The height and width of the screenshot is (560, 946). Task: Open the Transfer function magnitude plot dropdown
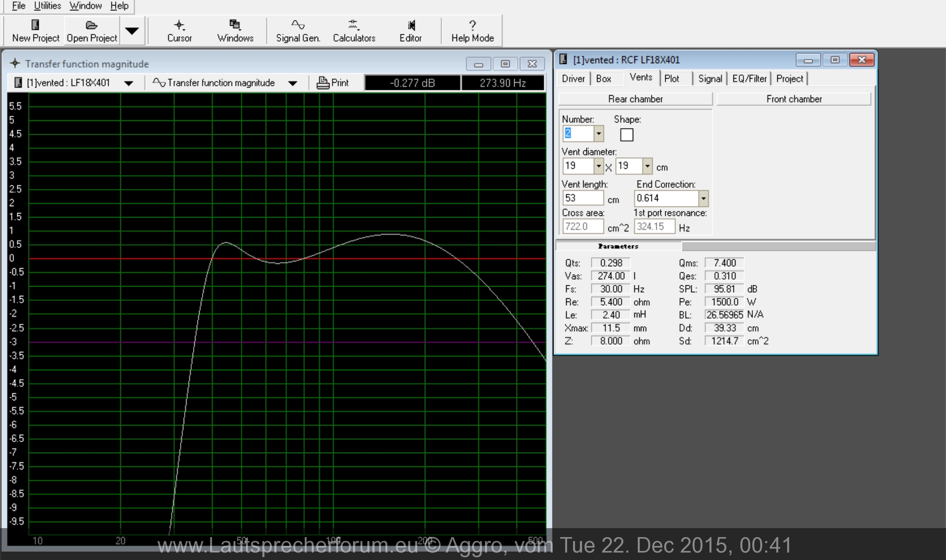coord(293,83)
